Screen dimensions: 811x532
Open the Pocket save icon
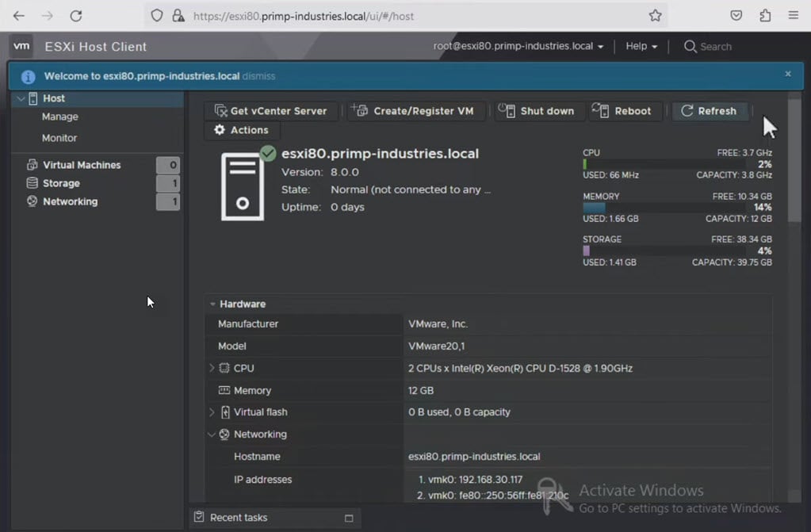[x=736, y=16]
